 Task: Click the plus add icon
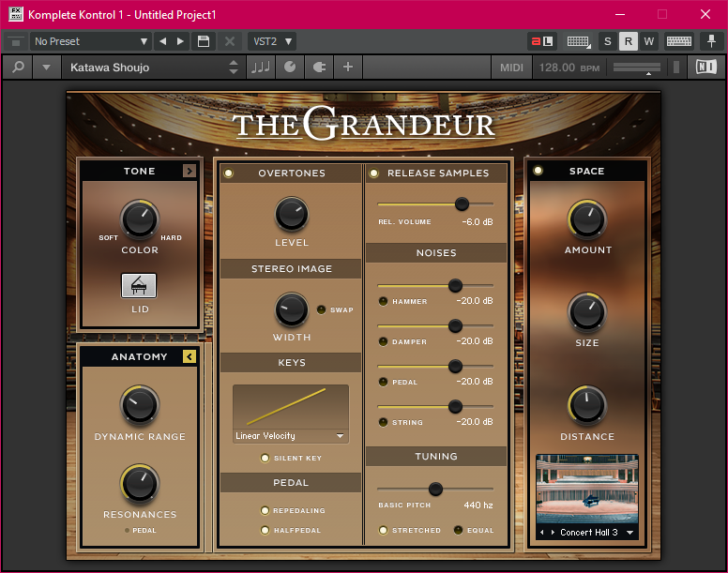point(348,68)
